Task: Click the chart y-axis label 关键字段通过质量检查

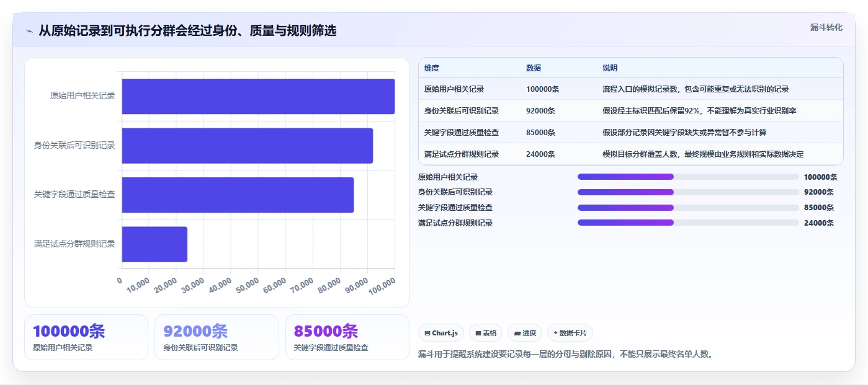Action: pos(75,195)
